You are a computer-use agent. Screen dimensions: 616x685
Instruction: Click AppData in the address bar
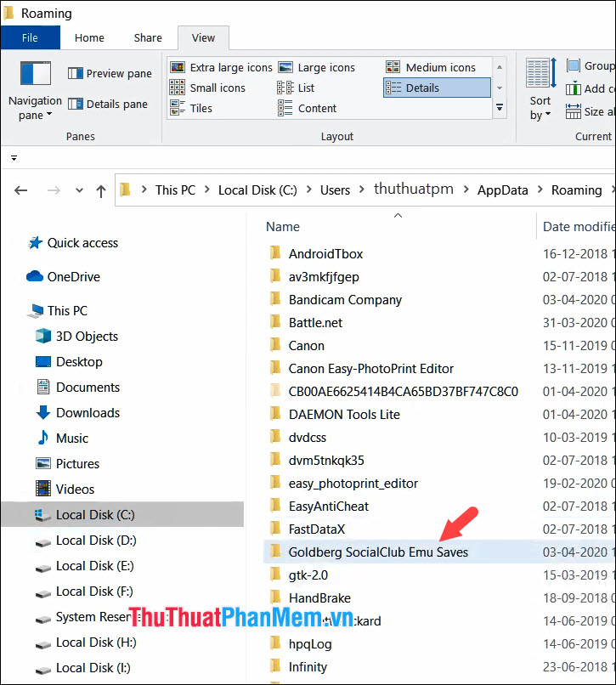[x=502, y=190]
